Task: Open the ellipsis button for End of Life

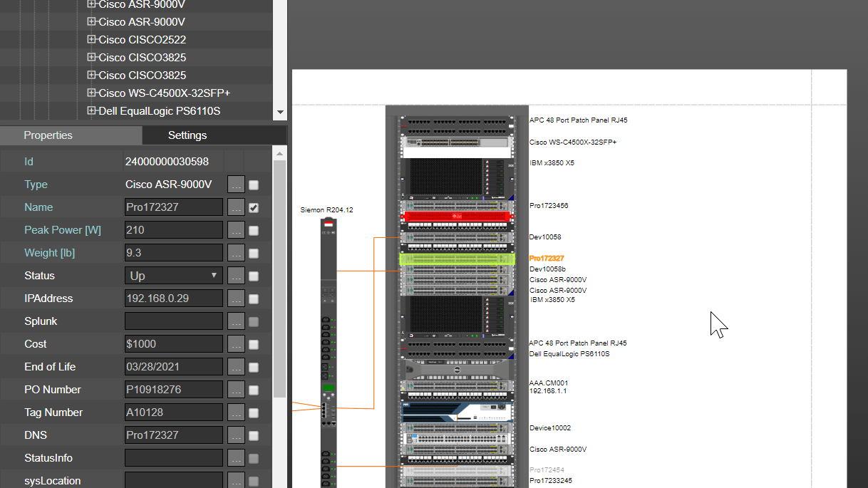Action: coord(236,367)
